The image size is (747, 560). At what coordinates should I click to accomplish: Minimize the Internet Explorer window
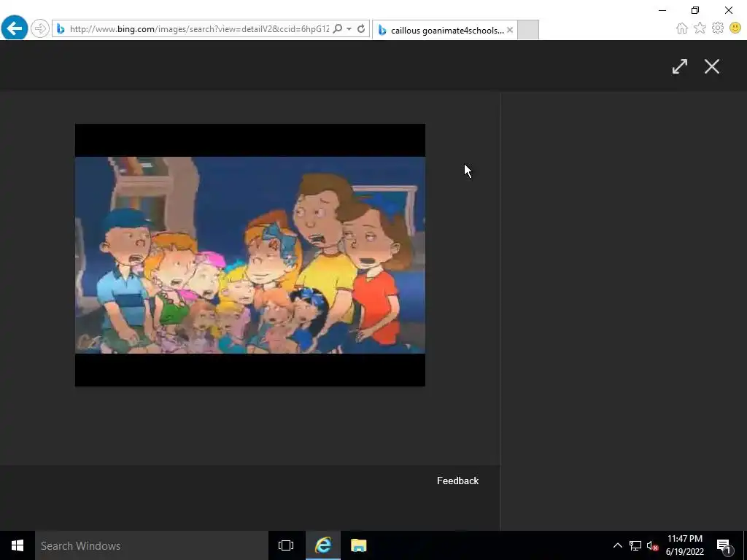tap(662, 10)
